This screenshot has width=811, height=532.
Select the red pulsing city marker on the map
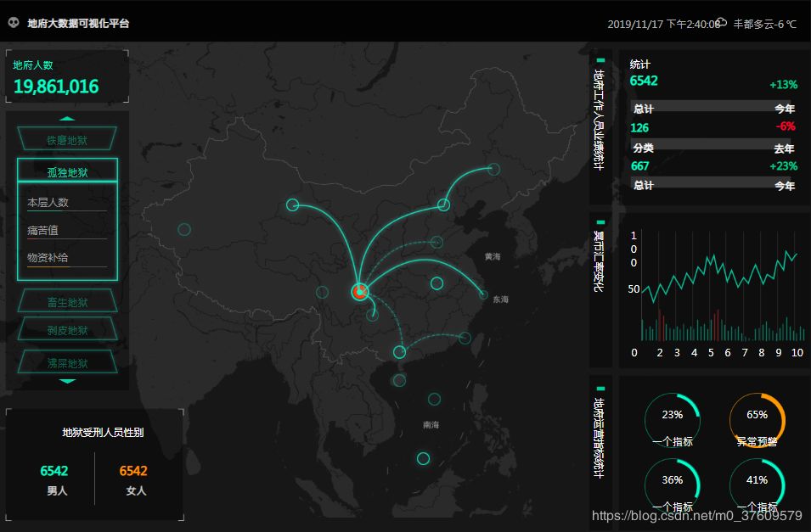click(x=358, y=292)
